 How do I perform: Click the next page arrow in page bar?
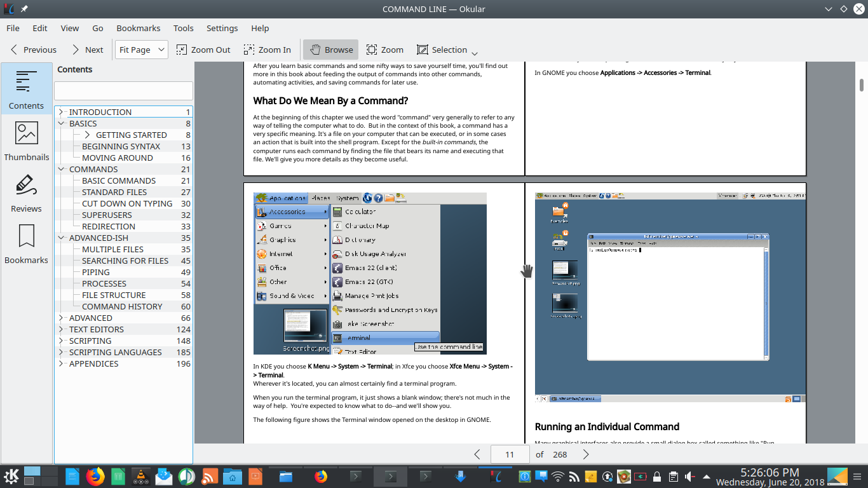point(586,454)
